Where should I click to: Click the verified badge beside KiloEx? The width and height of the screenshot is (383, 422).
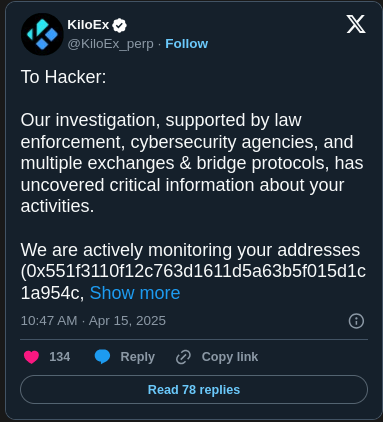(119, 25)
